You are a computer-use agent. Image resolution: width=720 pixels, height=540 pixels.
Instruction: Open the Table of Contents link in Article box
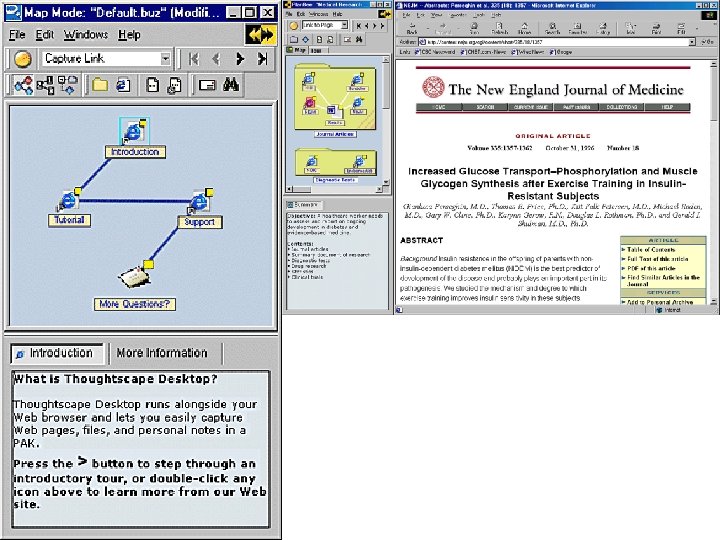651,250
